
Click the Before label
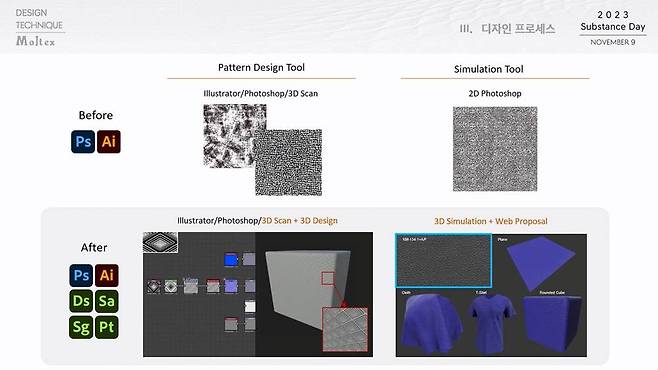[96, 115]
